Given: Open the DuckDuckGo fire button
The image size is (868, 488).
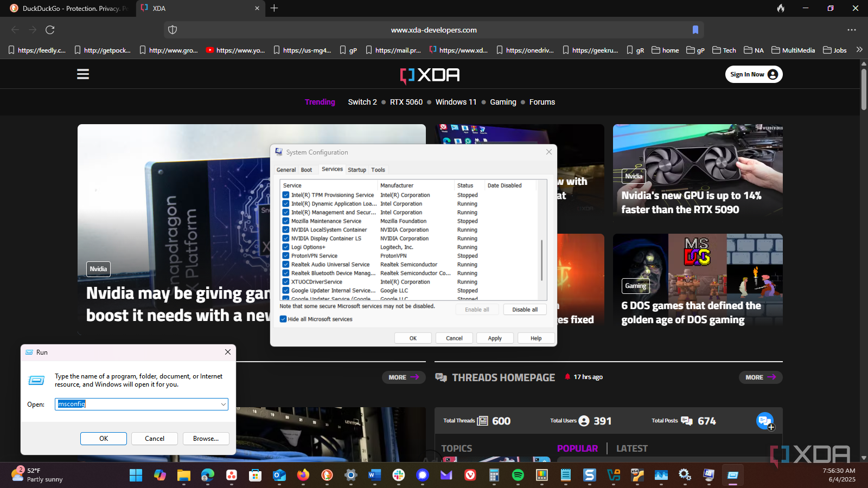Looking at the screenshot, I should [781, 8].
